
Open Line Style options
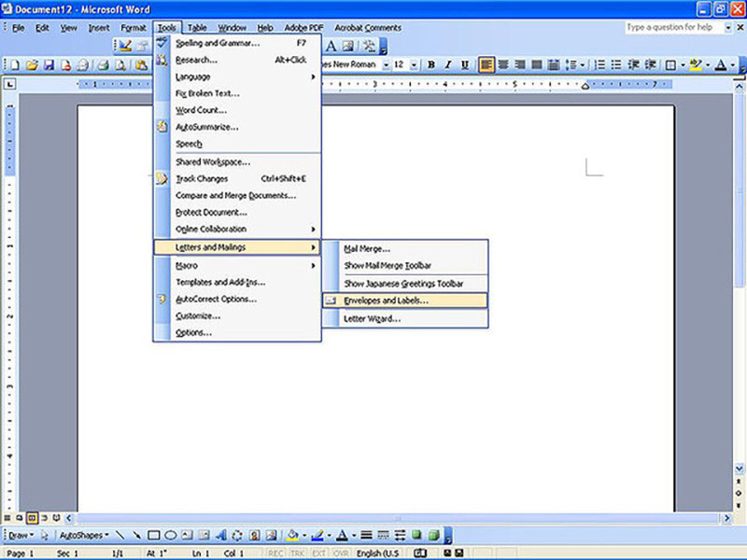(366, 535)
